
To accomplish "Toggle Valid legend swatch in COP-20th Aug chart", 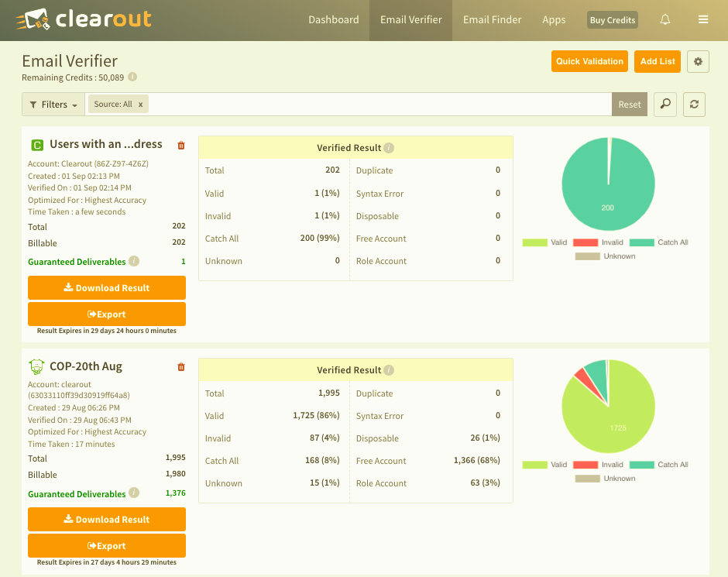I will click(x=535, y=465).
